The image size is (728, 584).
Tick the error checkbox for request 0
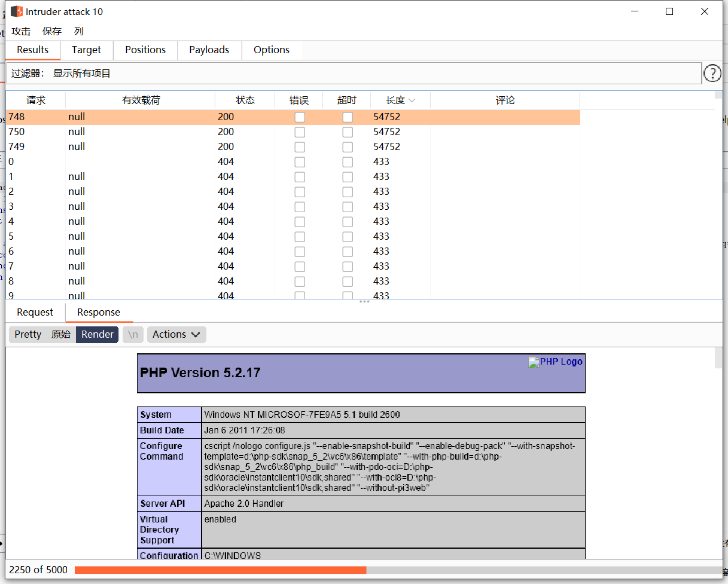coord(300,162)
